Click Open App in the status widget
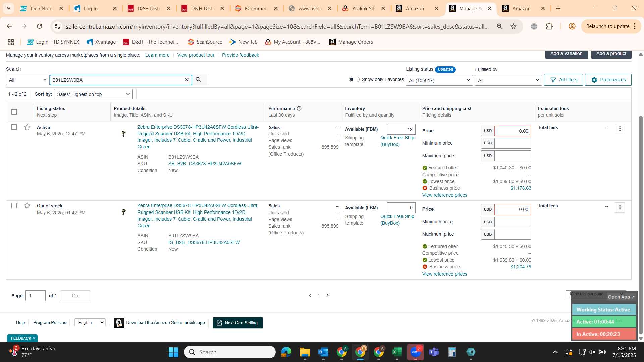Viewport: 644px width, 362px height. pyautogui.click(x=621, y=297)
